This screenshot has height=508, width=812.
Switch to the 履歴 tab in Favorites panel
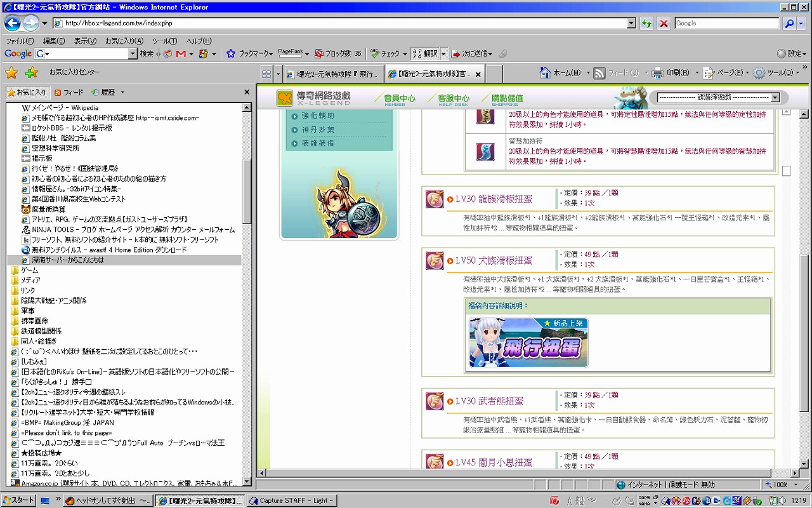pyautogui.click(x=103, y=92)
